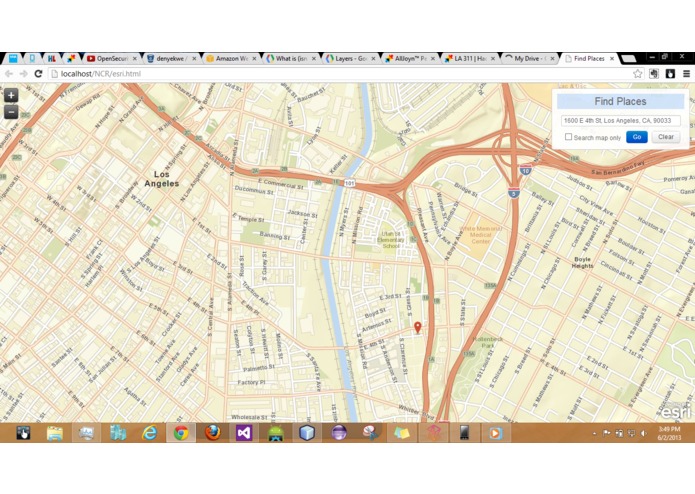Click the Boyle Heights map label
695x494 pixels.
(x=582, y=262)
